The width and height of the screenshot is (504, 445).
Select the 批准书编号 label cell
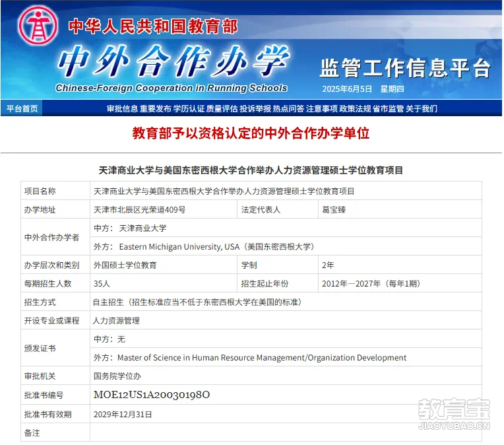pos(55,395)
